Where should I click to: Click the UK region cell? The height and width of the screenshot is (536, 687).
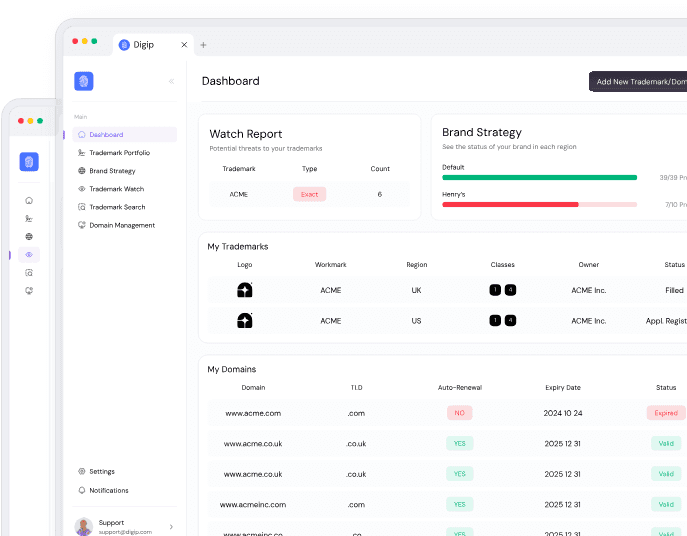point(416,290)
